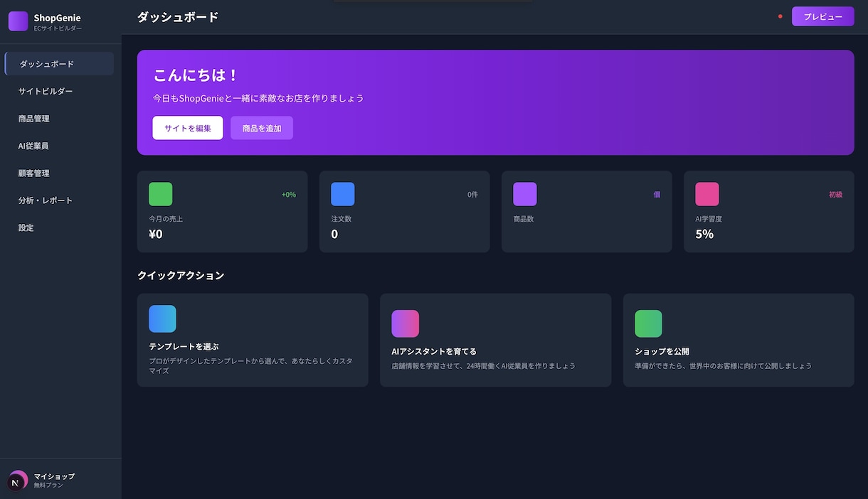Click the 商品を追加 button

[262, 128]
